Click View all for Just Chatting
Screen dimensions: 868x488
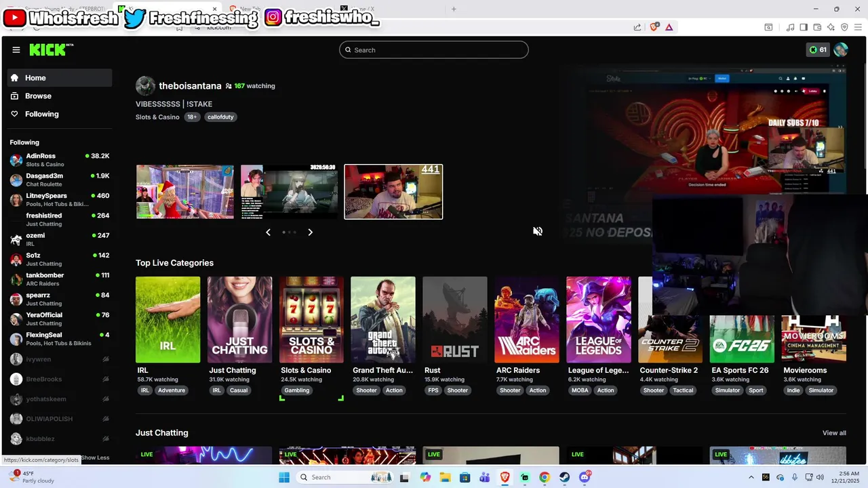(834, 433)
